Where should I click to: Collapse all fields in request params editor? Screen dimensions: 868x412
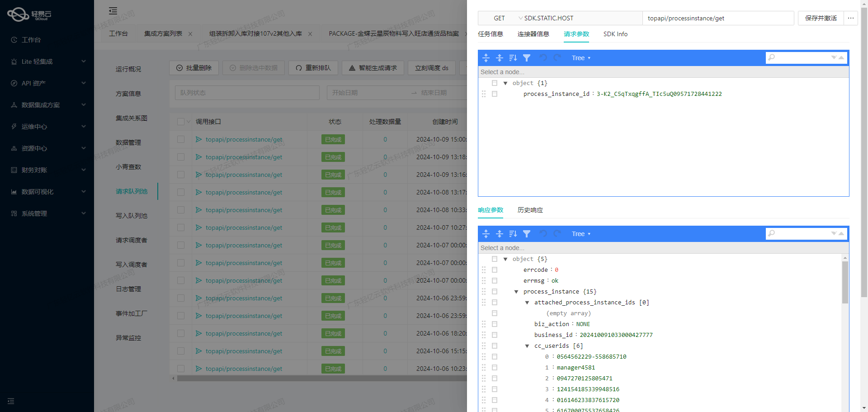click(x=500, y=58)
